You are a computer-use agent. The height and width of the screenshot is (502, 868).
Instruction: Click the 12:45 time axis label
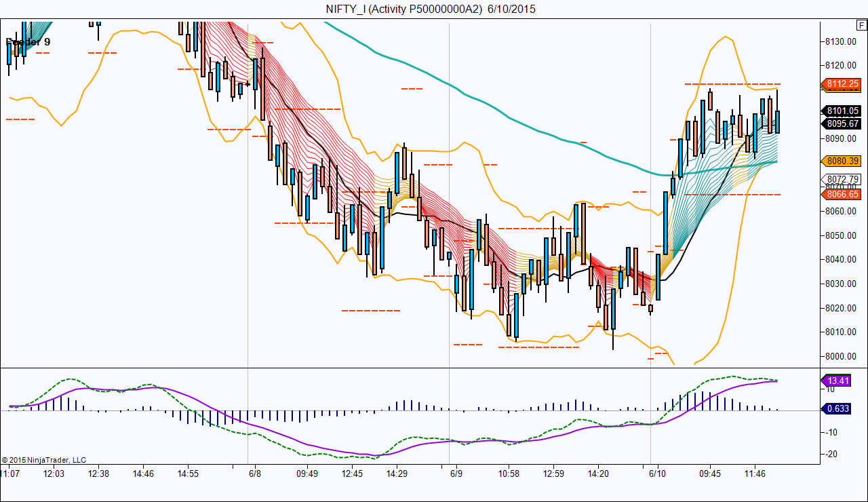tap(352, 474)
